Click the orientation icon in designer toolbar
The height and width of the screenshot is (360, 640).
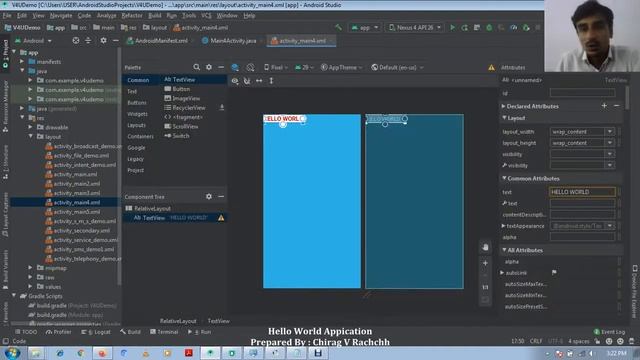coord(250,67)
